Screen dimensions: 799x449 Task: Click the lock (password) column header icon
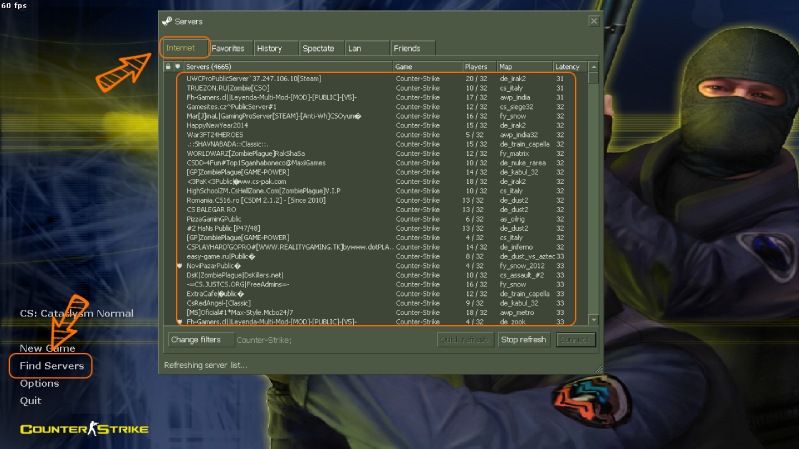pyautogui.click(x=168, y=67)
